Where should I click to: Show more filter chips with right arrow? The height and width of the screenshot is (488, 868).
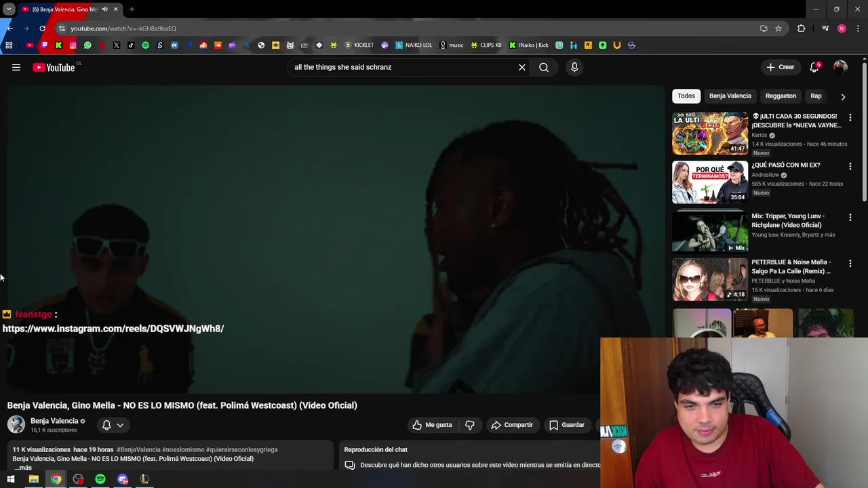843,96
